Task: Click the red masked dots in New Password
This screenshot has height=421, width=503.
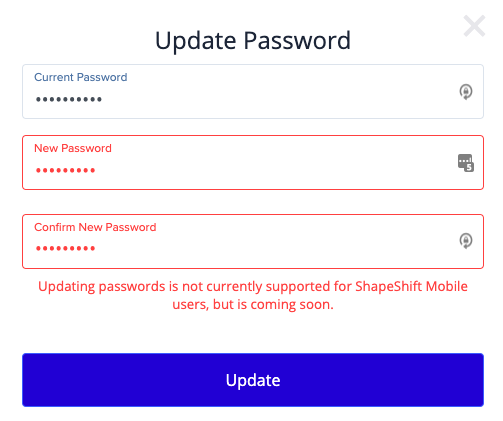Action: click(x=65, y=170)
